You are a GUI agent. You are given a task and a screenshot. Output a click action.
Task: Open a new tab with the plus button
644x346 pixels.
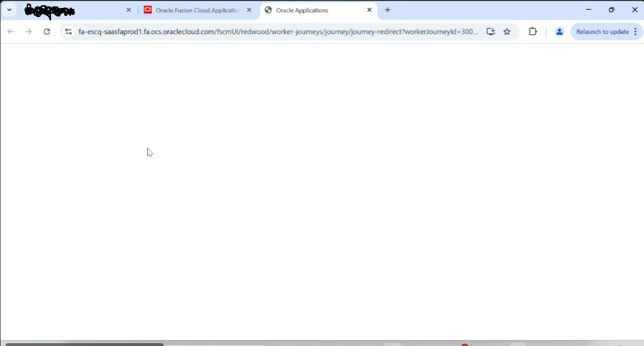click(388, 10)
